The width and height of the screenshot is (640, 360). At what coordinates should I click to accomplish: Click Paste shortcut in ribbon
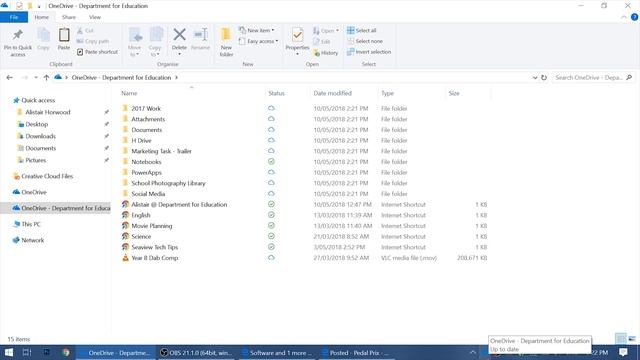98,52
